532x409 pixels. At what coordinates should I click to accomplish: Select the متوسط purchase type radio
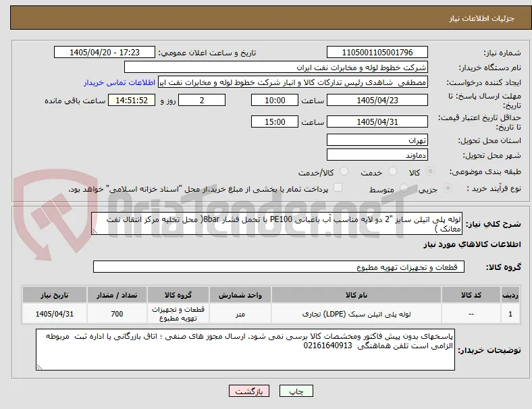404,188
